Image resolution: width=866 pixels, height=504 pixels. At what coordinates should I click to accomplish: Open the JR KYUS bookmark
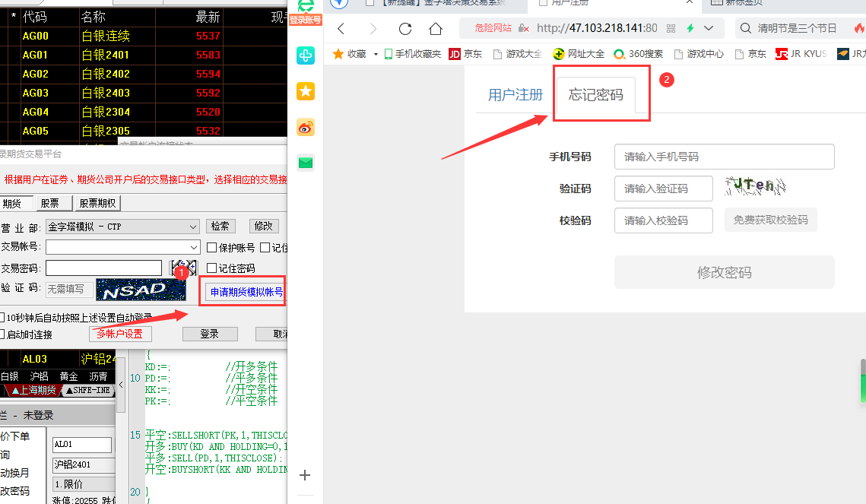coord(801,53)
